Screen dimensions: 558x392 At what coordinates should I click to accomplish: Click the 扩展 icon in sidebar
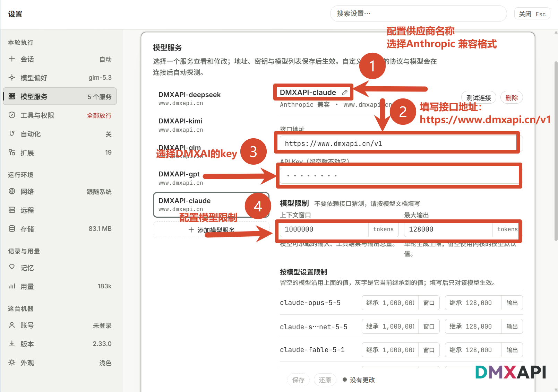coord(12,152)
